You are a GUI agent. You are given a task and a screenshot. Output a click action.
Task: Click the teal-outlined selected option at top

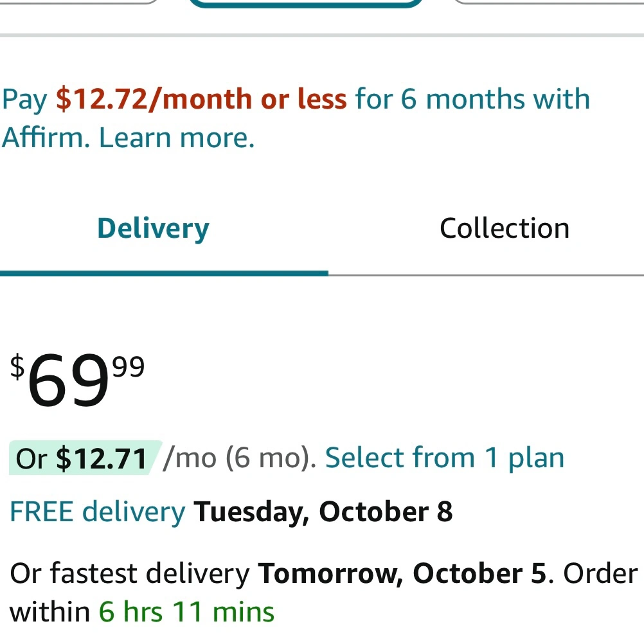coord(305,3)
